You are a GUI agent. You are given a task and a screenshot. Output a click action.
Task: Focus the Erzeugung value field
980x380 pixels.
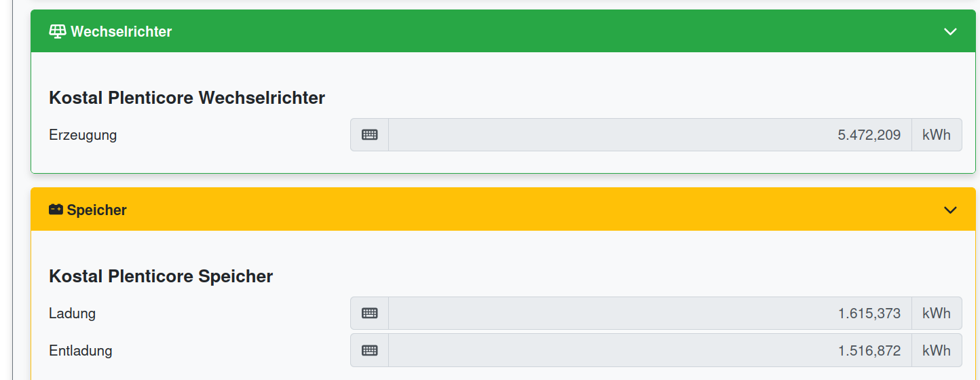[x=649, y=134]
